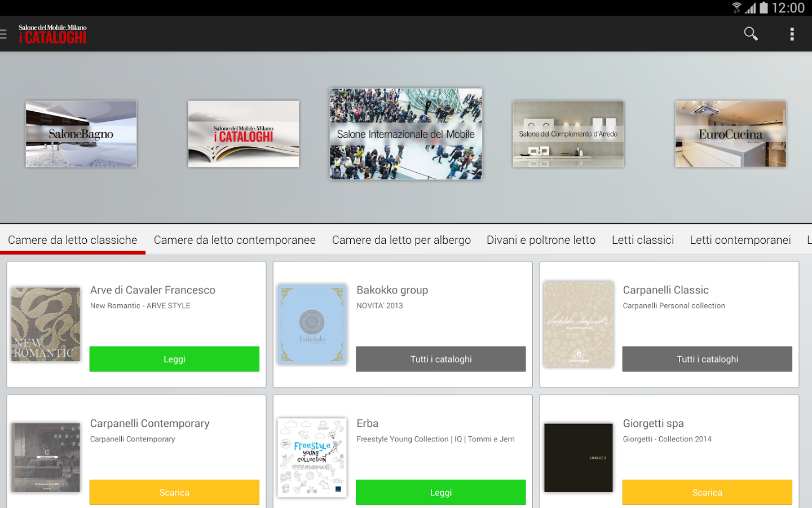
Task: Switch to Camere da letto per albergo tab
Action: coord(401,240)
